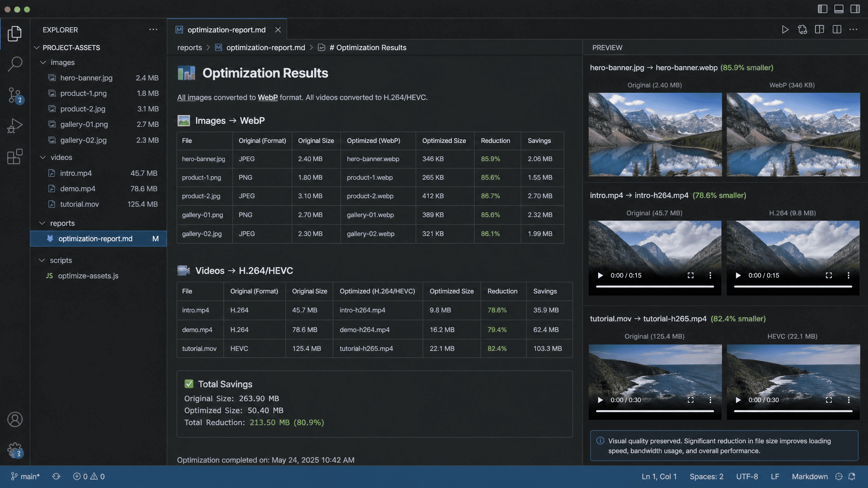This screenshot has width=868, height=488.
Task: Click the WebP link in the intro sentence
Action: pyautogui.click(x=268, y=97)
